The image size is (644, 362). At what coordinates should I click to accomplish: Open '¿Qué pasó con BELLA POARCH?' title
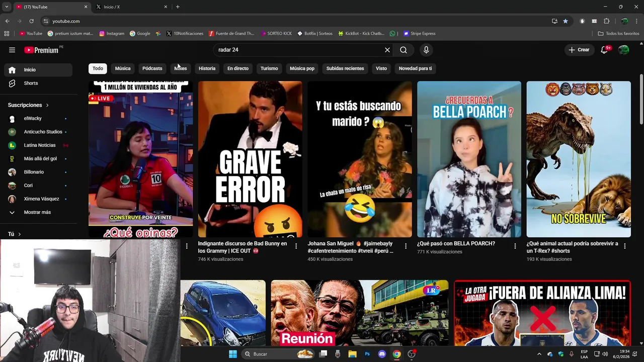coord(456,243)
